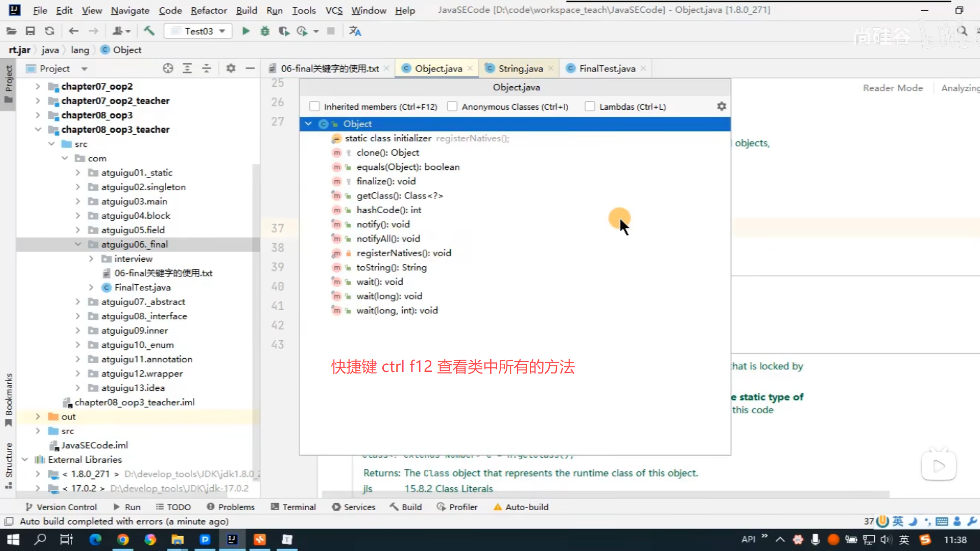Screen dimensions: 980x551
Task: Click the Build hammer icon
Action: point(149,31)
